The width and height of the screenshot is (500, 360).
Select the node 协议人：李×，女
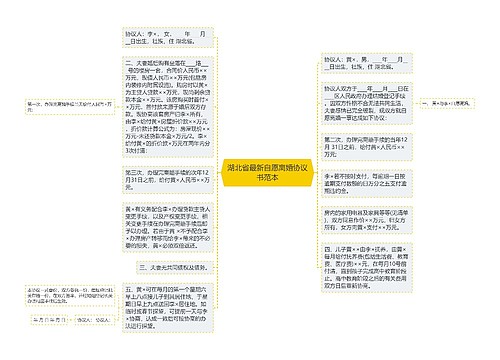(168, 37)
